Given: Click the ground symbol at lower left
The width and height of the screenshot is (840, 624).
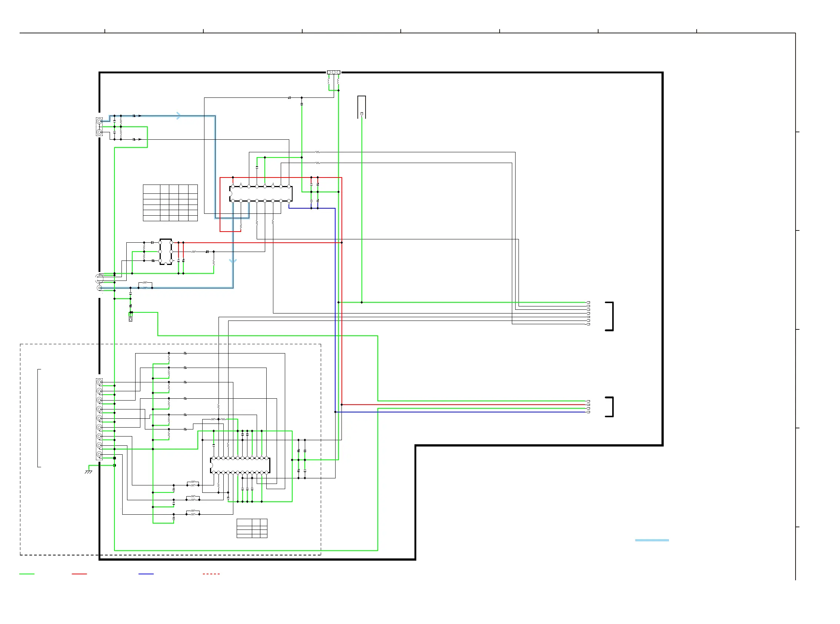Looking at the screenshot, I should (89, 472).
